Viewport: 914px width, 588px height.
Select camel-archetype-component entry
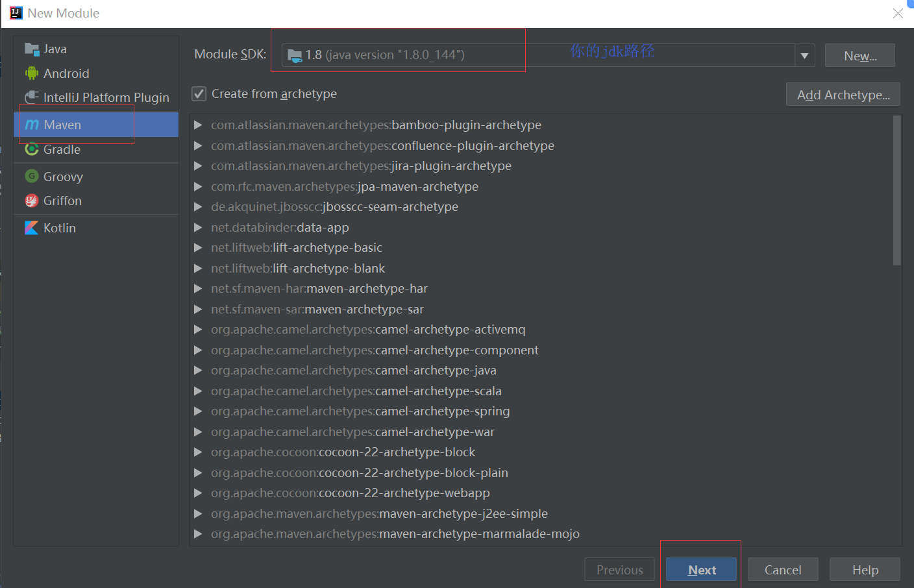point(375,350)
